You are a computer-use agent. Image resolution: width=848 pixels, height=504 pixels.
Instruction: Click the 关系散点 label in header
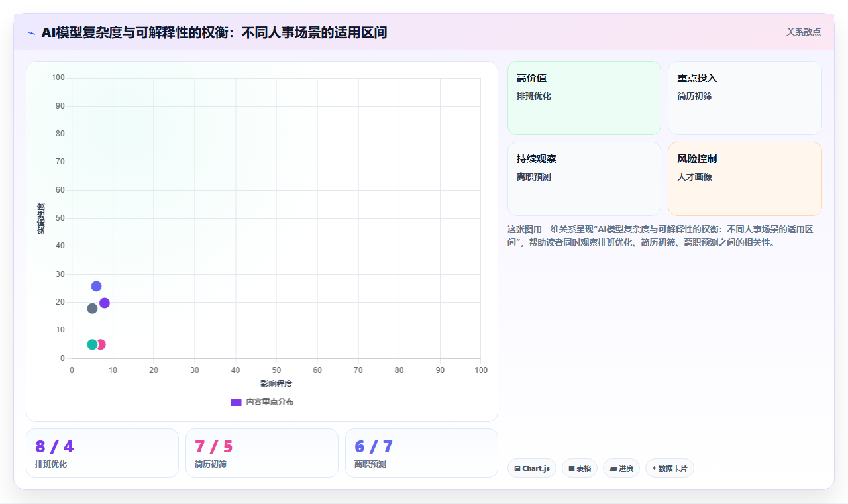(804, 32)
